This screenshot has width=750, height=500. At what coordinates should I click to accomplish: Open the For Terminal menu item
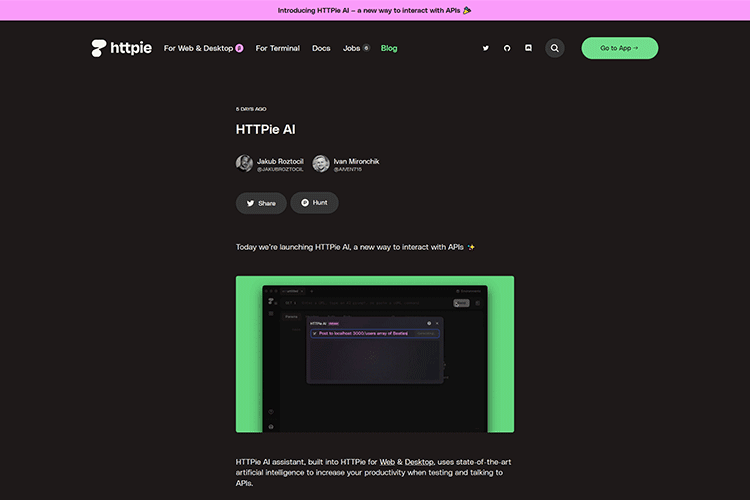tap(277, 48)
